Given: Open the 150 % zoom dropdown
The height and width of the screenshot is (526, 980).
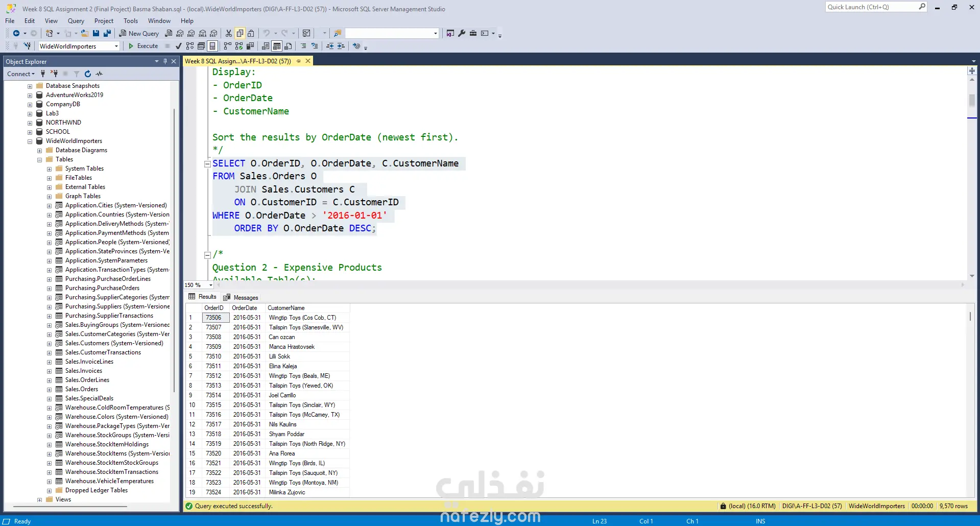Looking at the screenshot, I should coord(211,285).
